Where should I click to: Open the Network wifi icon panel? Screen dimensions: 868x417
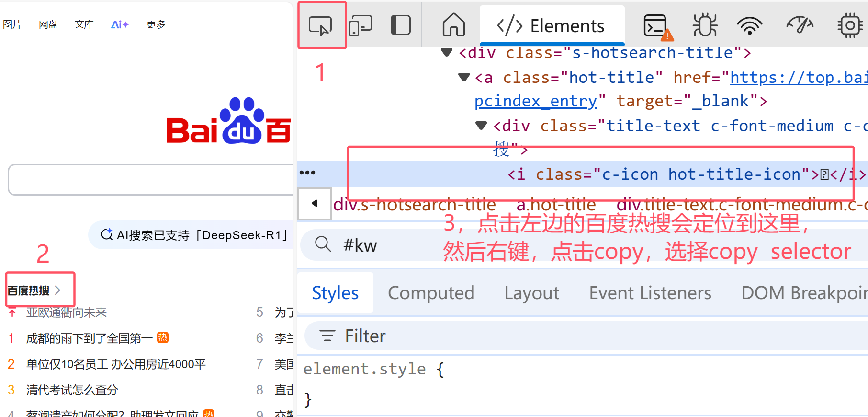pyautogui.click(x=750, y=25)
